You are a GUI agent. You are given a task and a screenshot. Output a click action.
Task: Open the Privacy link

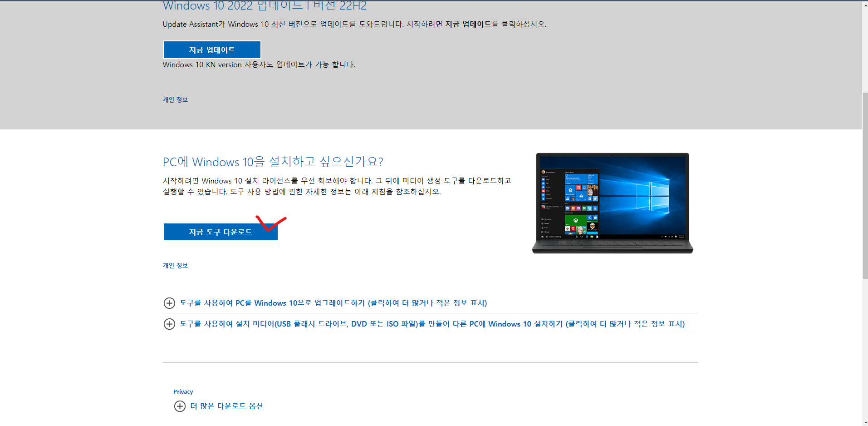183,391
